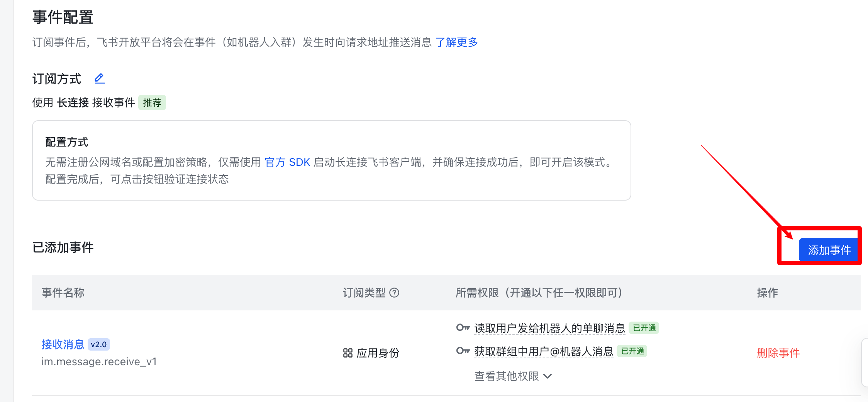Click the 添加事件 button
The image size is (868, 402).
[x=829, y=249]
